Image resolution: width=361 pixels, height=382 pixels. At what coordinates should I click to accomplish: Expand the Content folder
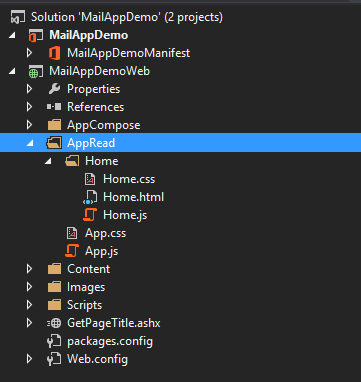coord(29,269)
